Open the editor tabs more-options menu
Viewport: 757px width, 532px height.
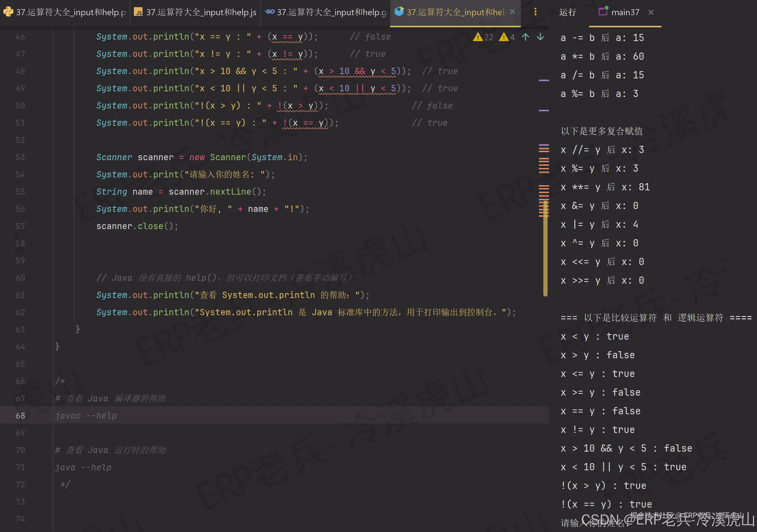(535, 12)
